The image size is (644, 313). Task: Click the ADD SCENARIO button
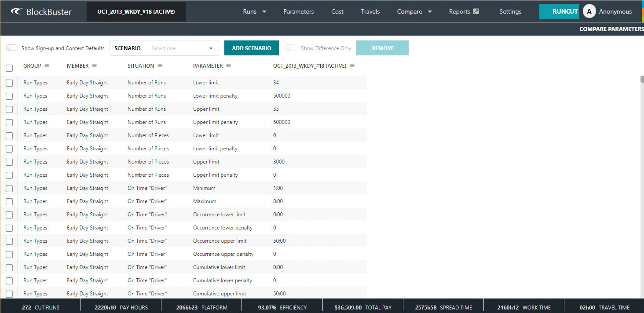coord(251,47)
